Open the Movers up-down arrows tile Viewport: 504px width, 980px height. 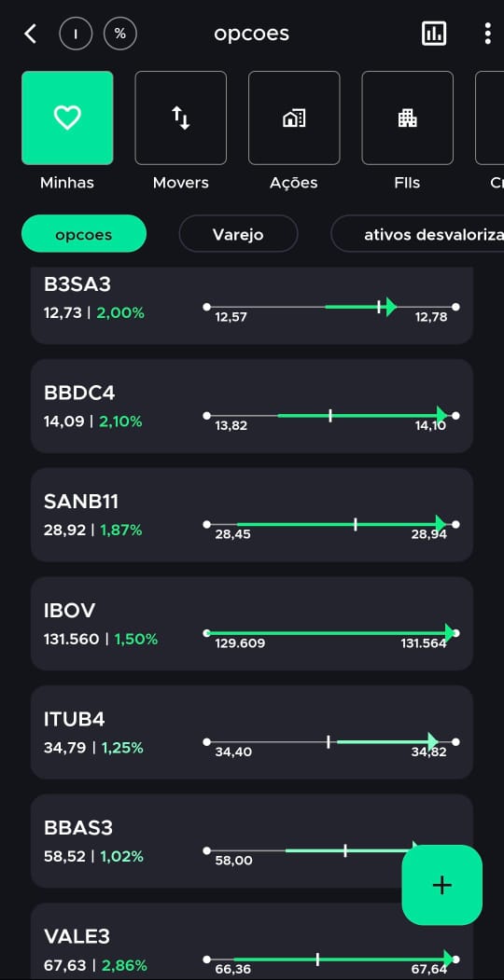click(x=181, y=117)
